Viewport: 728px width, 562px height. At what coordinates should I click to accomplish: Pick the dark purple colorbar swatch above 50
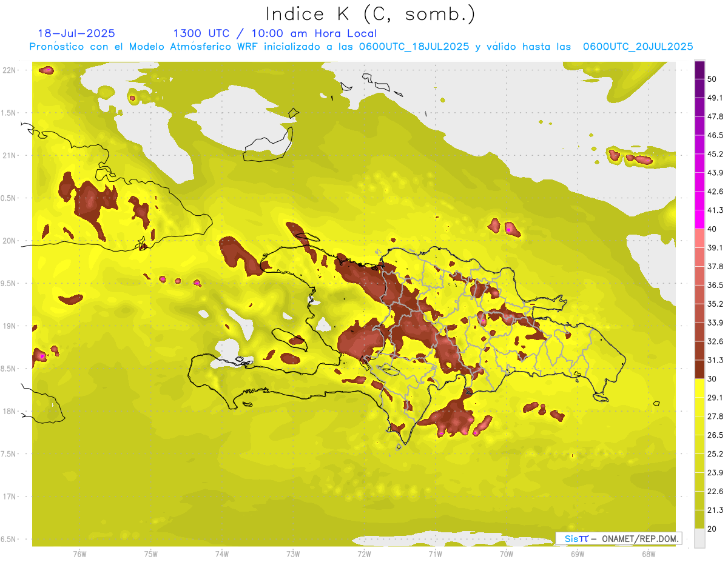(699, 70)
